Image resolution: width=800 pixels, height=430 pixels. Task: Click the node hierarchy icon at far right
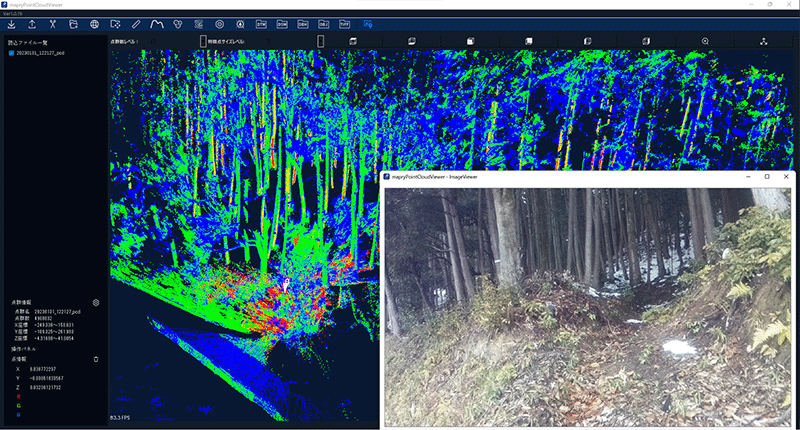click(x=763, y=41)
